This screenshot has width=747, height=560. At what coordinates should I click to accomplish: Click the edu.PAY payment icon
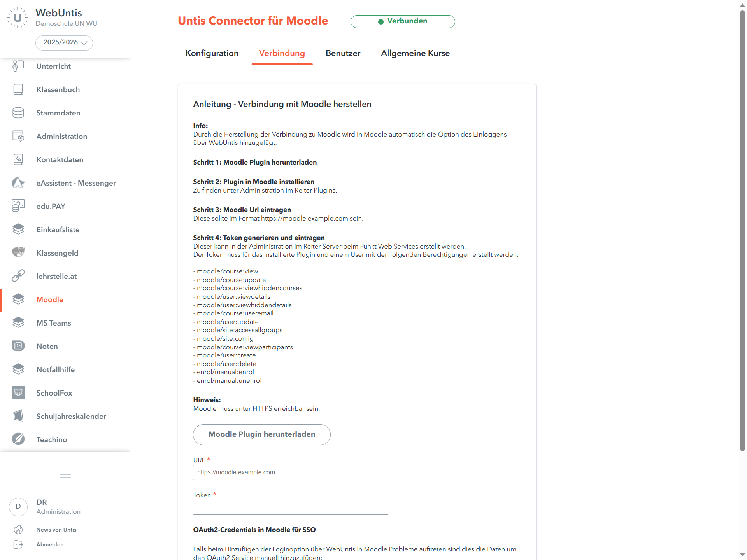click(18, 206)
